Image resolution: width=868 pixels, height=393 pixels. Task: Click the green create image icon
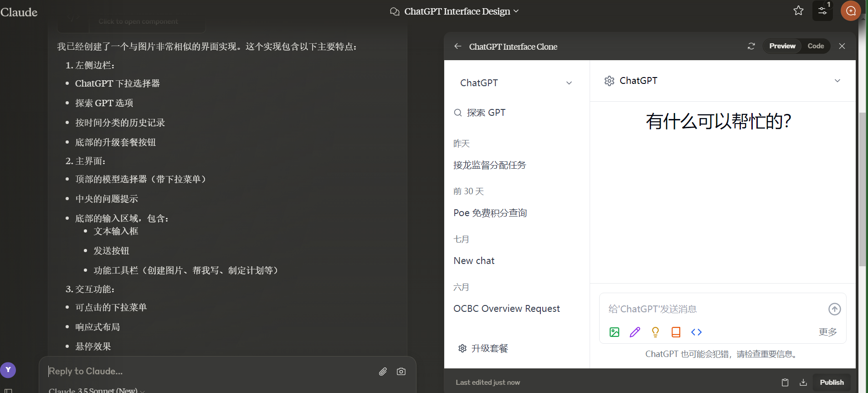(614, 332)
